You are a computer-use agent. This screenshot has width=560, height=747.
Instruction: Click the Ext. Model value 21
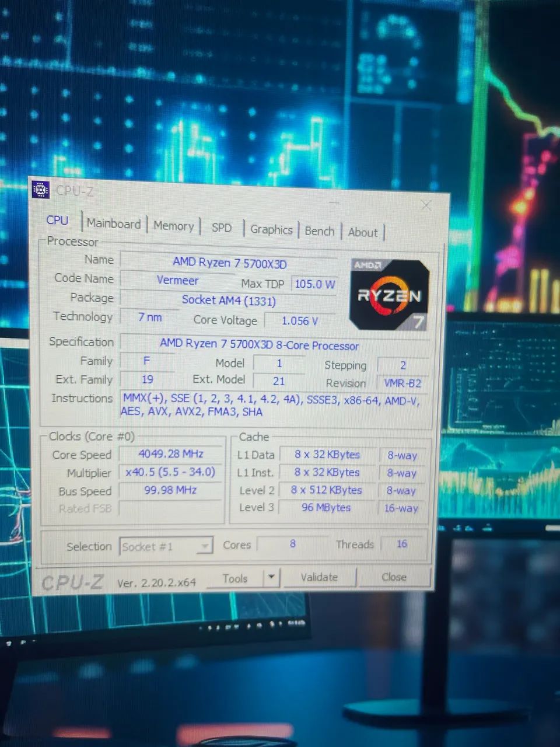pos(279,381)
